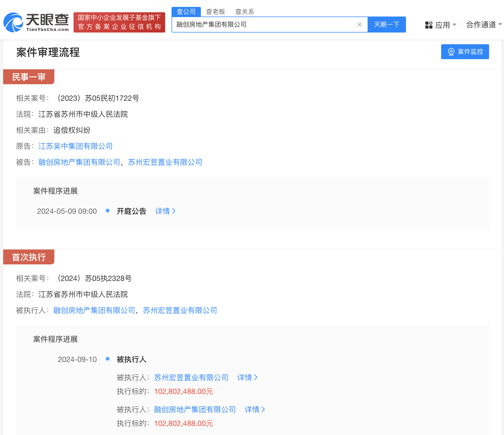Screen dimensions: 504x435
Task: Click the chevron arrow after 开庭公告 详情
Action: 174,211
